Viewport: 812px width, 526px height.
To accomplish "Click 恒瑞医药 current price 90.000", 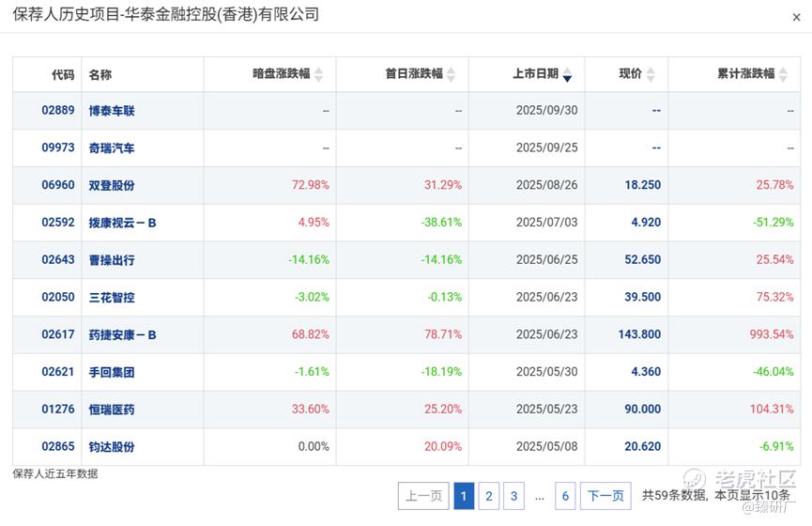I will pos(643,409).
